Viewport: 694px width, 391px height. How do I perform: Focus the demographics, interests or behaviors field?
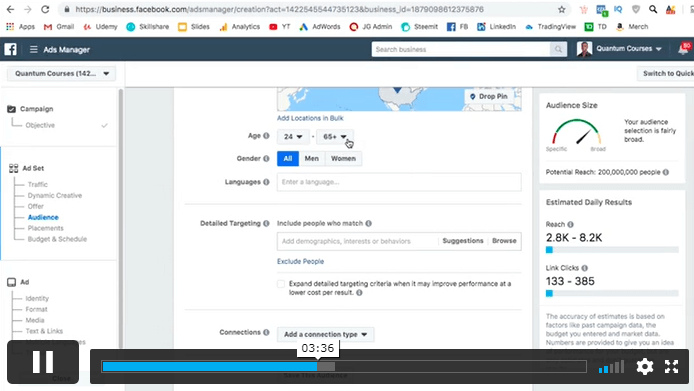tap(358, 241)
